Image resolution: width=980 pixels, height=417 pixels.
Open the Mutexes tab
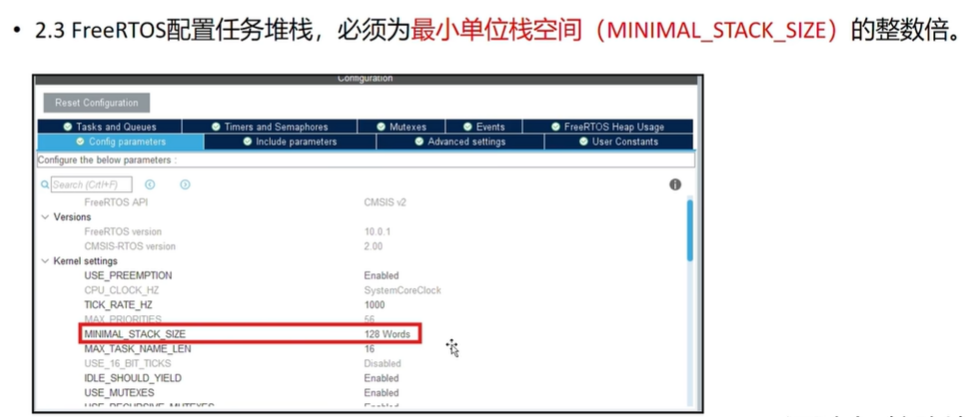(x=401, y=127)
